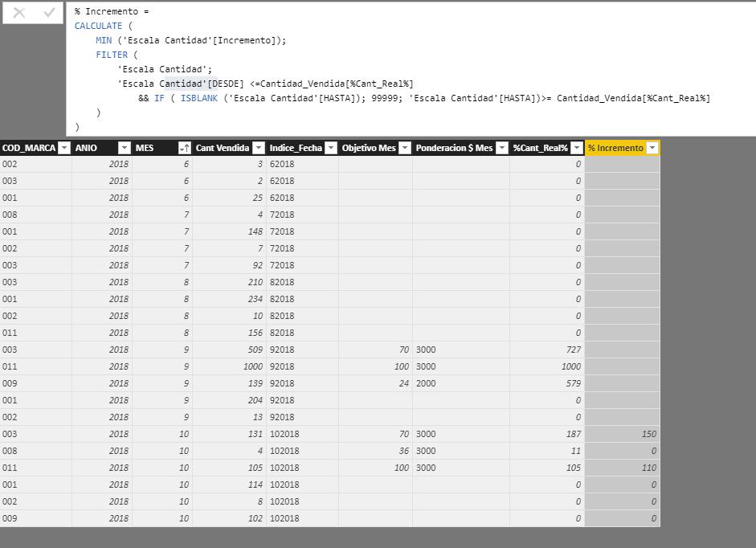Open Objetivo Mes column filter dropdown
The width and height of the screenshot is (756, 548).
405,148
